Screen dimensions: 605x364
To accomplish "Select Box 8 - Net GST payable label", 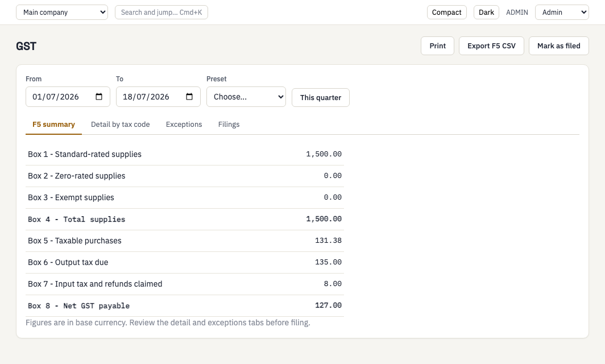I will [x=78, y=306].
